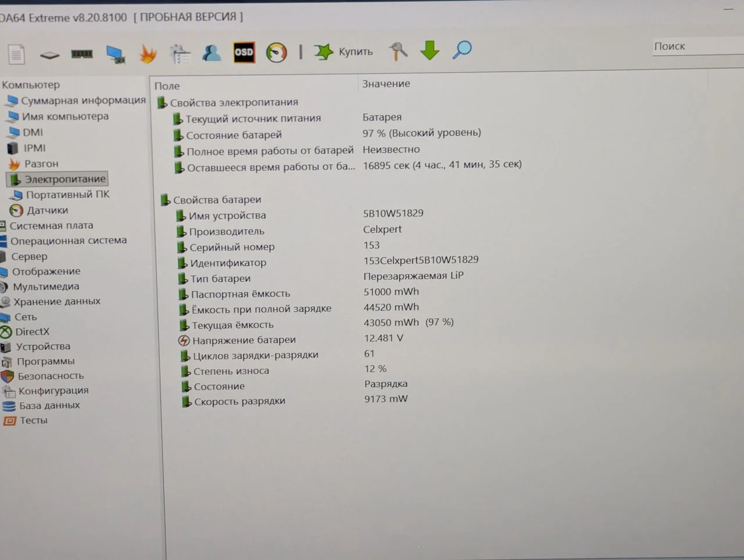Click the Поле column header
This screenshot has width=744, height=560.
[167, 86]
